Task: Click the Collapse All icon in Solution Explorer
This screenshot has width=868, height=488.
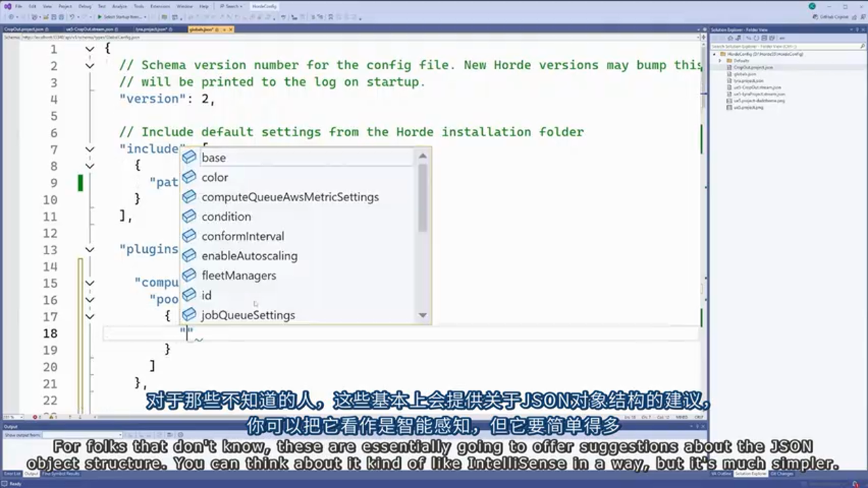Action: [763, 38]
